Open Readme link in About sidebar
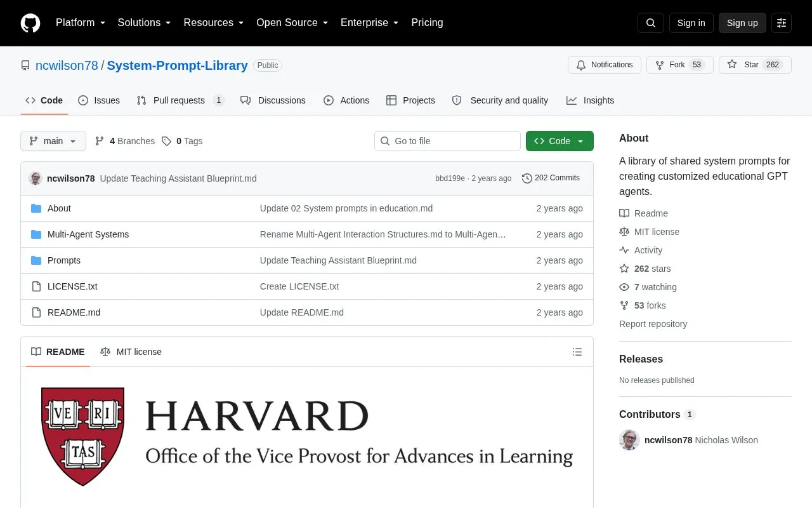 pyautogui.click(x=643, y=213)
